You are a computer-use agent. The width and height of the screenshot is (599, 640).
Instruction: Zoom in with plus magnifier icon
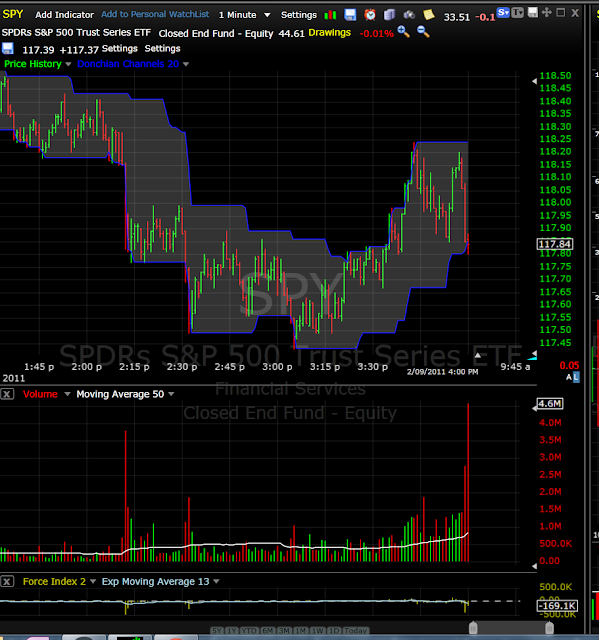[404, 31]
